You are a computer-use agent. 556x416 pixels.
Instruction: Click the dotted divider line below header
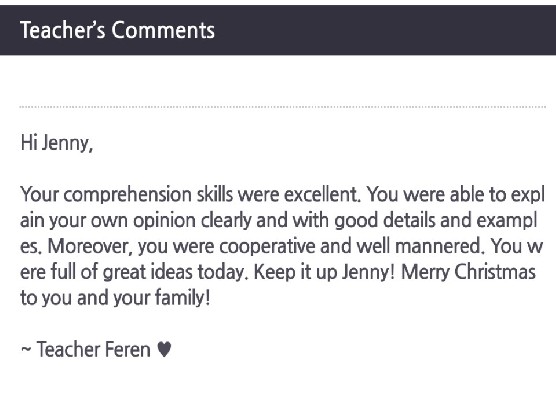click(283, 106)
